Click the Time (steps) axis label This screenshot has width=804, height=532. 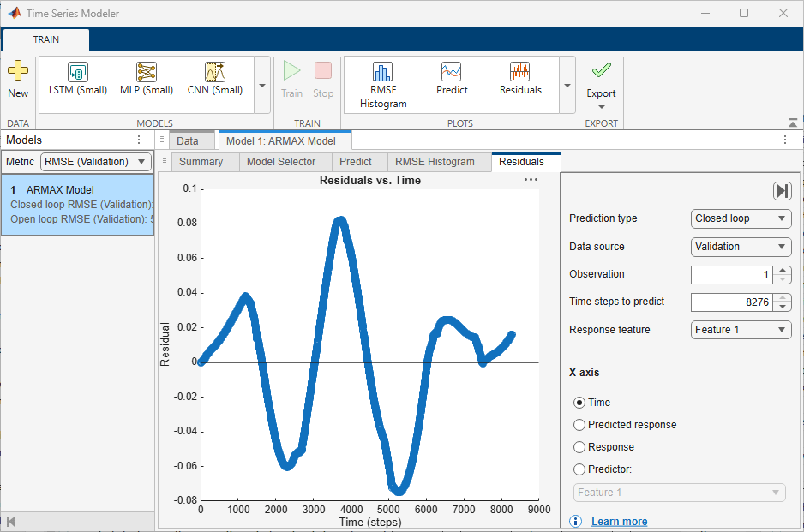click(370, 522)
